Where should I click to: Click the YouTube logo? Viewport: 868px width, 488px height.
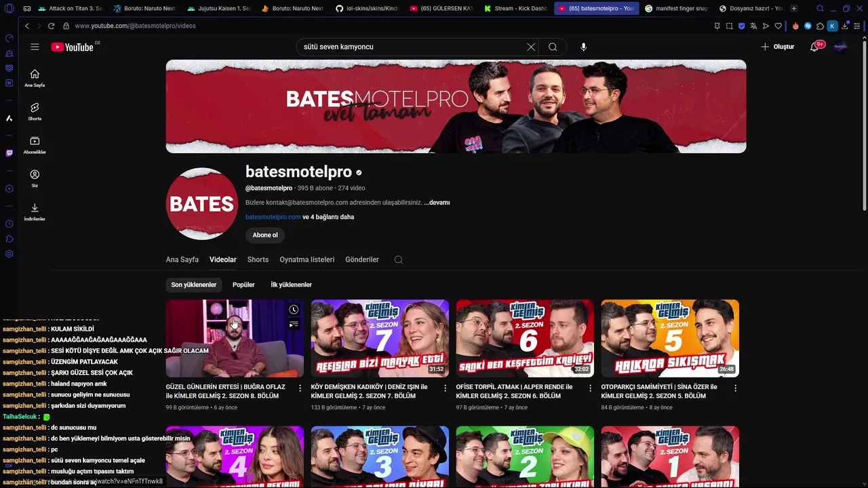coord(72,47)
